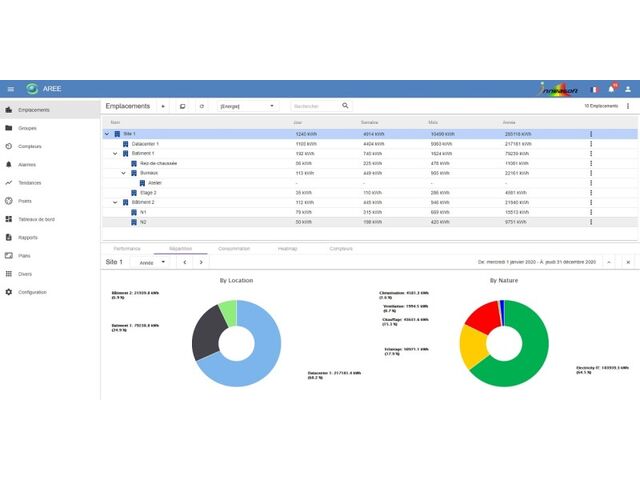Open Tendances from the sidebar
Image resolution: width=640 pixels, height=480 pixels.
point(29,182)
